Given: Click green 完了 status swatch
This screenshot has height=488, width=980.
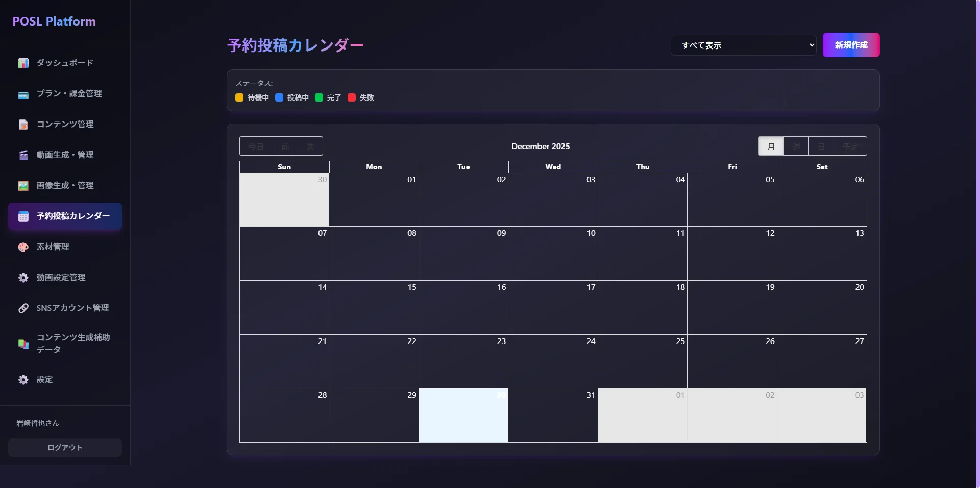Looking at the screenshot, I should (319, 97).
